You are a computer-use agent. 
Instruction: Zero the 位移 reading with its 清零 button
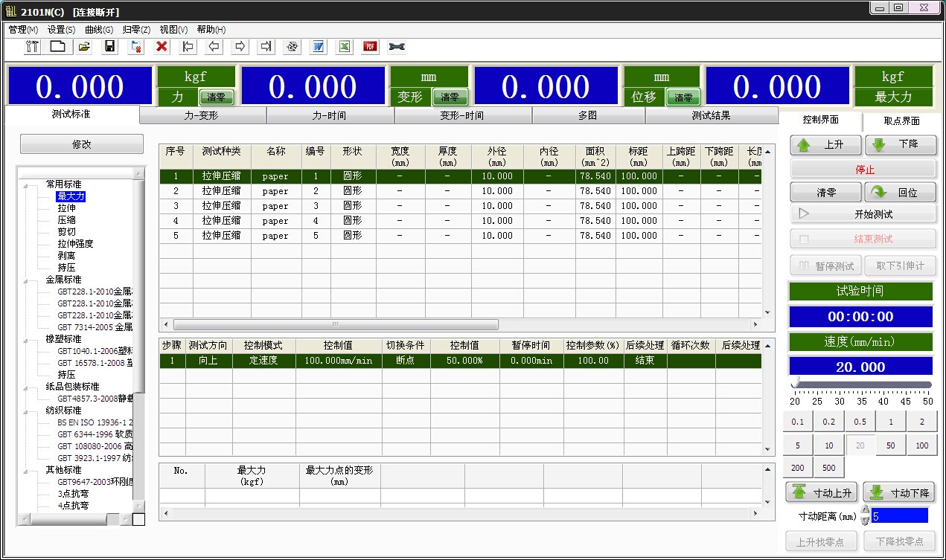[683, 97]
